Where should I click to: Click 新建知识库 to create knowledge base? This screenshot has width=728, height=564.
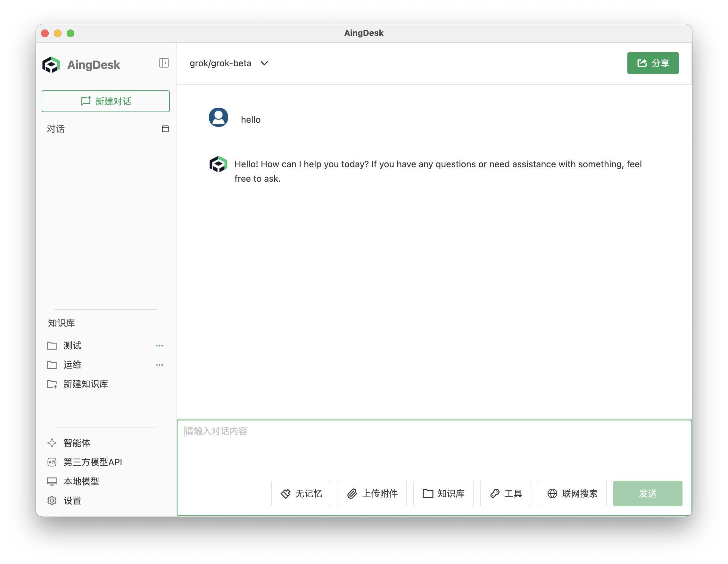click(86, 384)
